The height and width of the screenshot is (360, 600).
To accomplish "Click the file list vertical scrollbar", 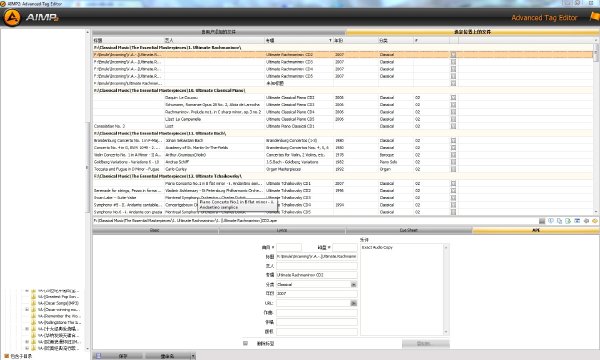I will tap(596, 126).
